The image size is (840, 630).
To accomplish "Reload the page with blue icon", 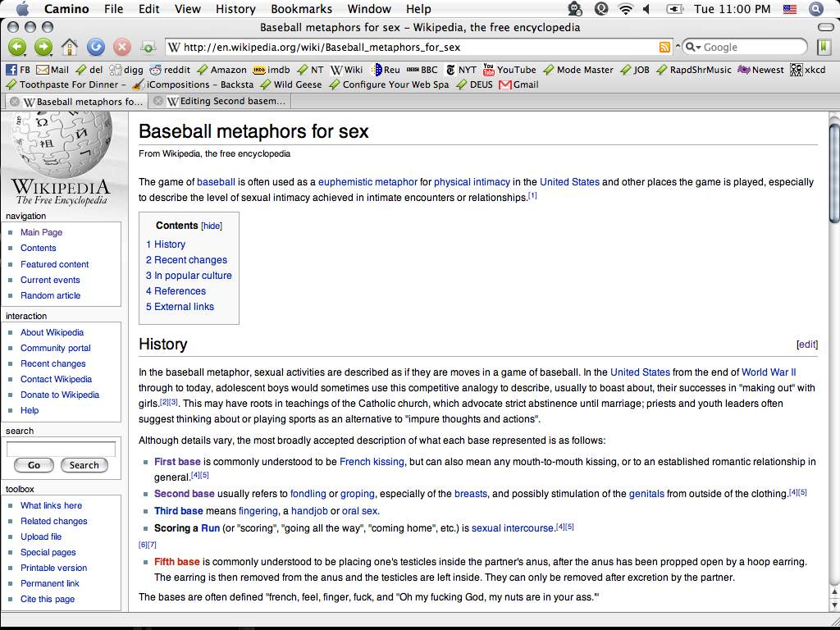I will [96, 47].
